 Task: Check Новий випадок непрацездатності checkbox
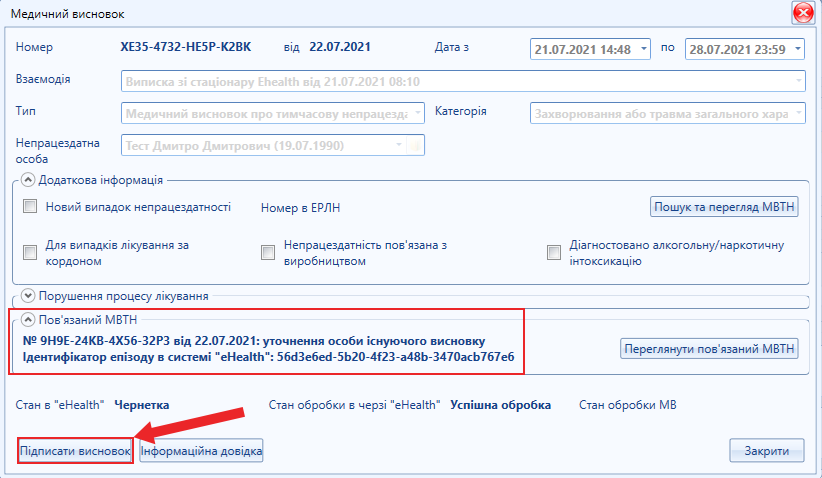[x=30, y=207]
